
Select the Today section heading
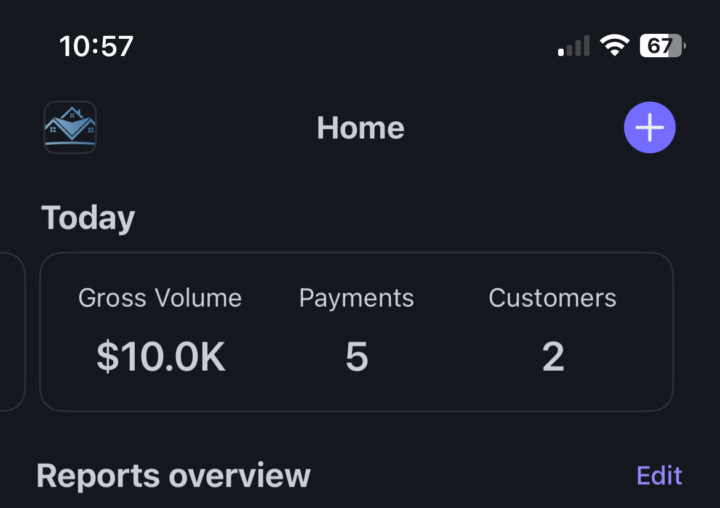tap(88, 218)
